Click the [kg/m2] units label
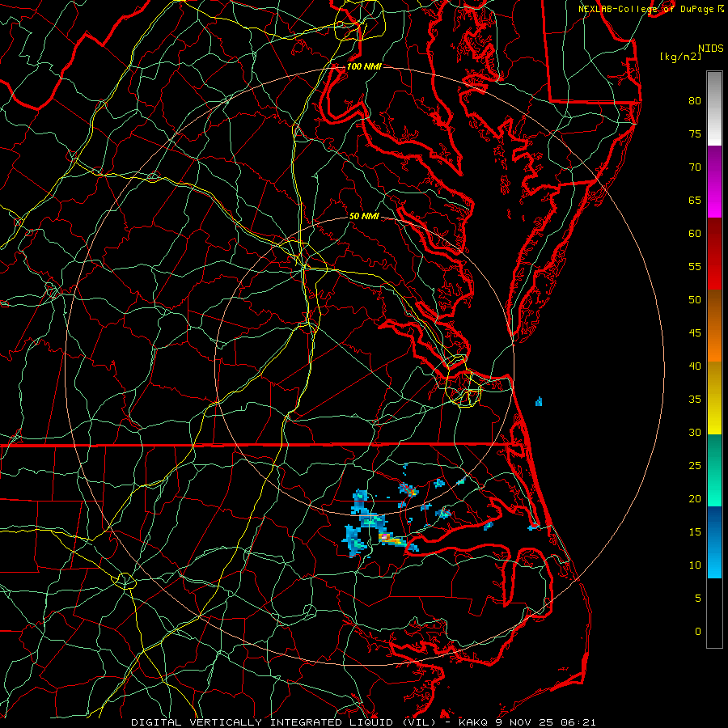 (680, 57)
